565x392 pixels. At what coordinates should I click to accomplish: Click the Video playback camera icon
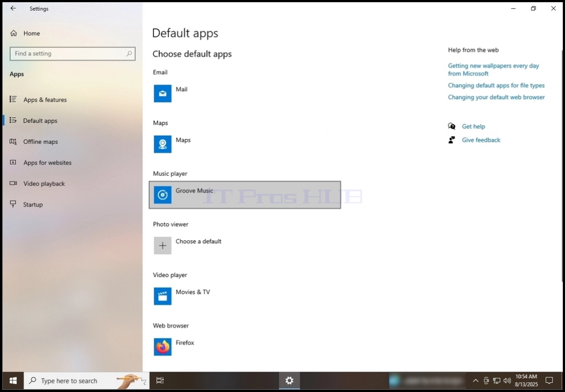(x=13, y=183)
